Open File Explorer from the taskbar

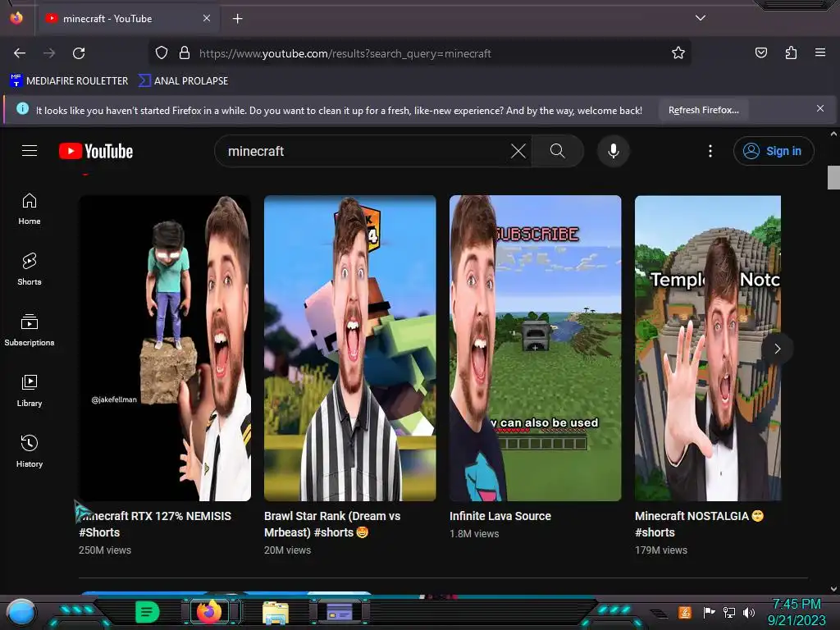[276, 612]
